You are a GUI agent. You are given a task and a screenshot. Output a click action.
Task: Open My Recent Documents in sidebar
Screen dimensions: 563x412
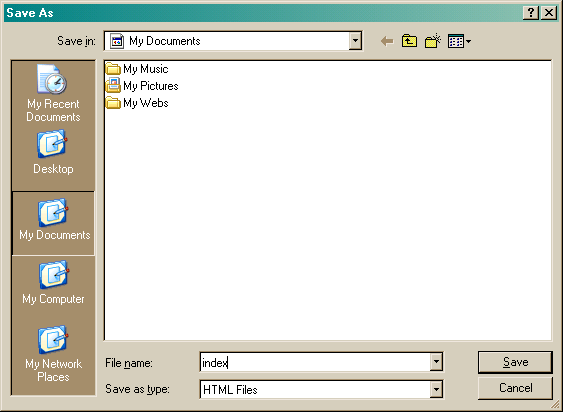53,93
